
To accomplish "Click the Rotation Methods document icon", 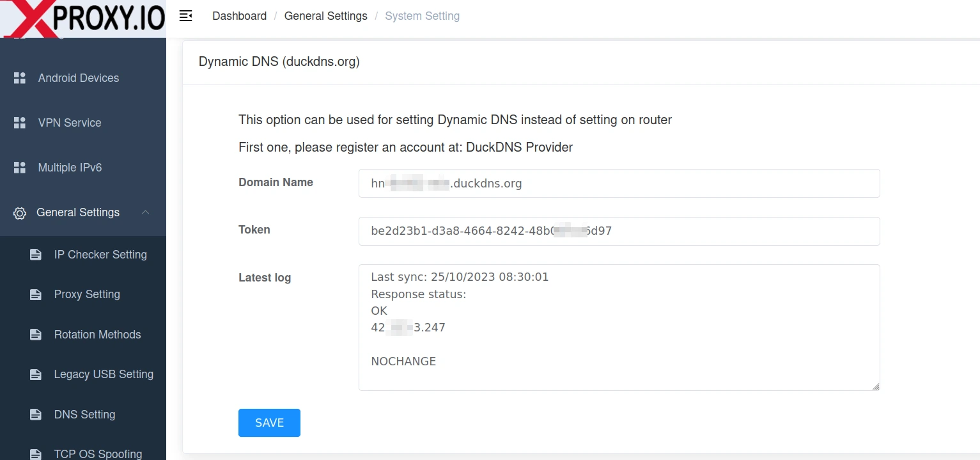I will (x=36, y=335).
